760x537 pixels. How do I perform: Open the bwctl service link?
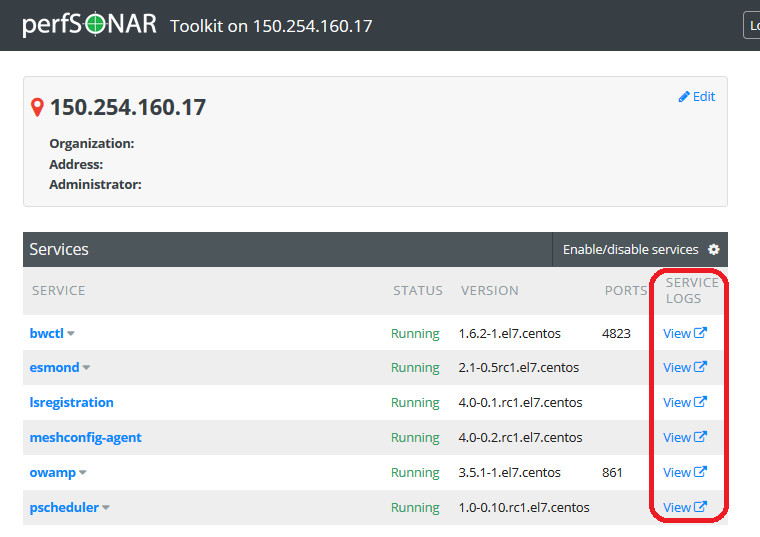47,333
